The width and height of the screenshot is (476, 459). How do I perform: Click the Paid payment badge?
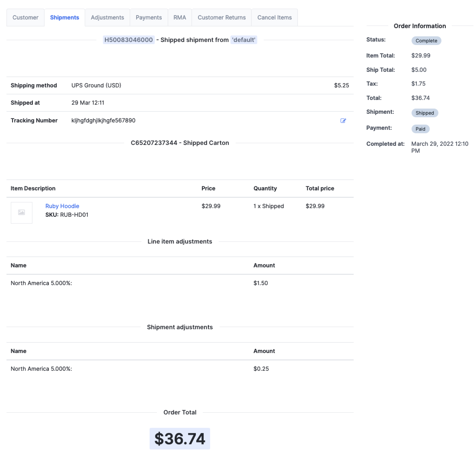click(x=421, y=129)
